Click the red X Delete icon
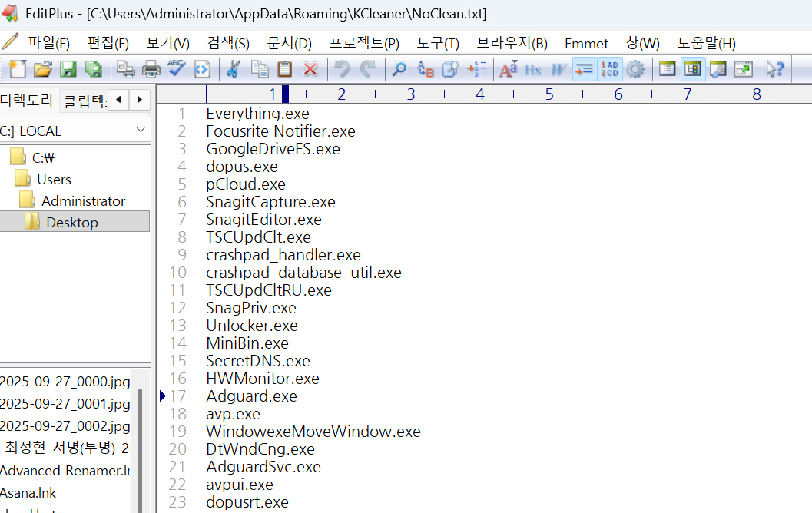The image size is (812, 513). (x=310, y=69)
